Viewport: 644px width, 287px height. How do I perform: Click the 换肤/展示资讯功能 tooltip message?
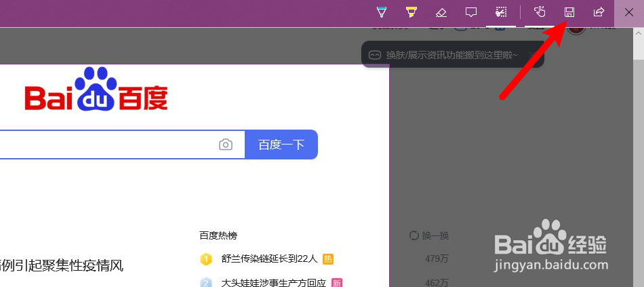coord(452,55)
